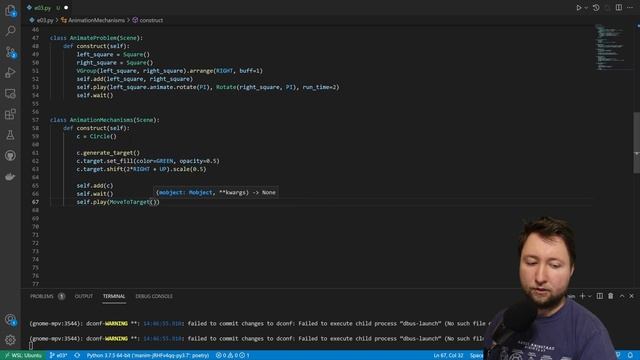Open the editor More Actions ellipsis
Image resolution: width=640 pixels, height=360 pixels.
[630, 8]
